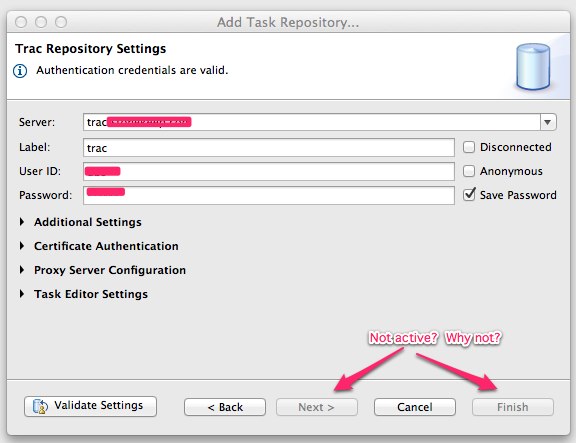
Task: Zoom the window using the third title bar button
Action: [61, 22]
